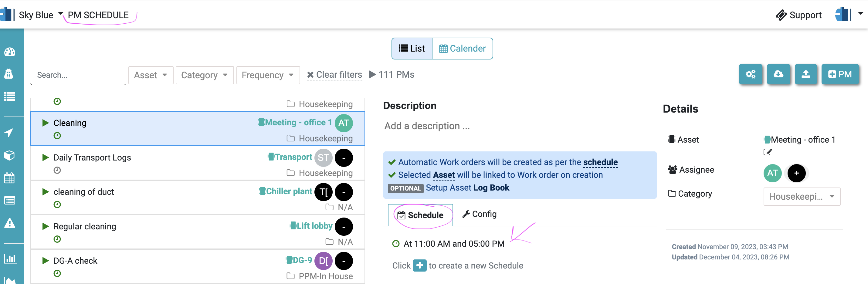Image resolution: width=868 pixels, height=284 pixels.
Task: Open the Frequency filter dropdown
Action: tap(268, 75)
